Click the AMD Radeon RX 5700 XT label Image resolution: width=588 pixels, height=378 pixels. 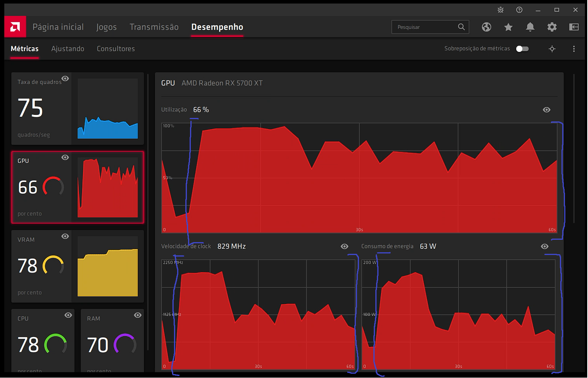click(x=222, y=83)
